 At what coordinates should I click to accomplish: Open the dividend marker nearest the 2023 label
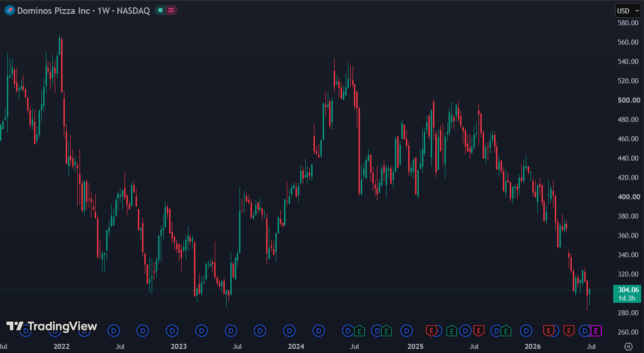pyautogui.click(x=172, y=330)
